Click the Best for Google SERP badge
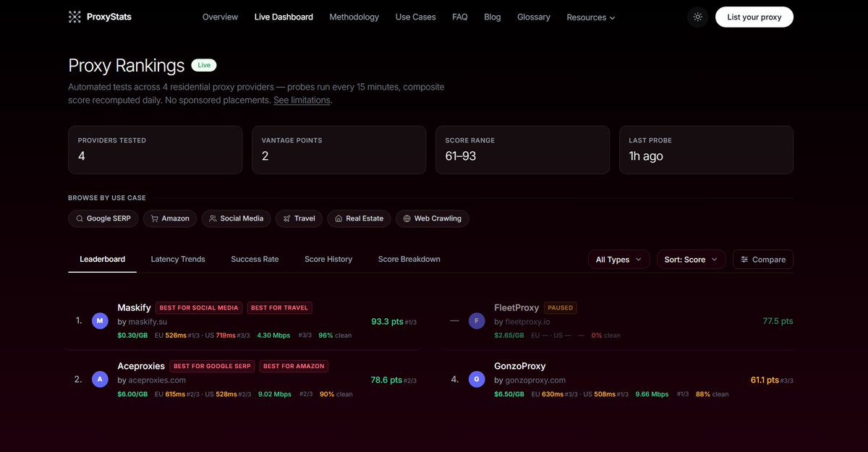Viewport: 868px width, 452px height. [212, 367]
